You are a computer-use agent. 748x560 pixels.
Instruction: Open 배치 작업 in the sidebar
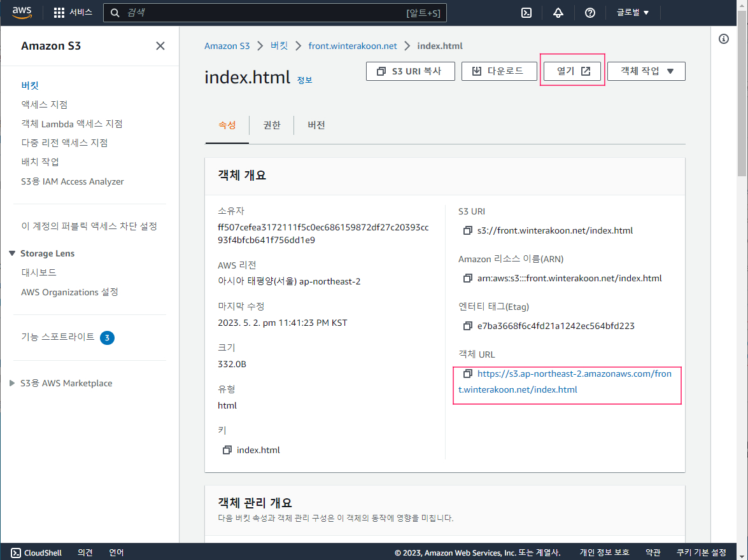tap(40, 162)
